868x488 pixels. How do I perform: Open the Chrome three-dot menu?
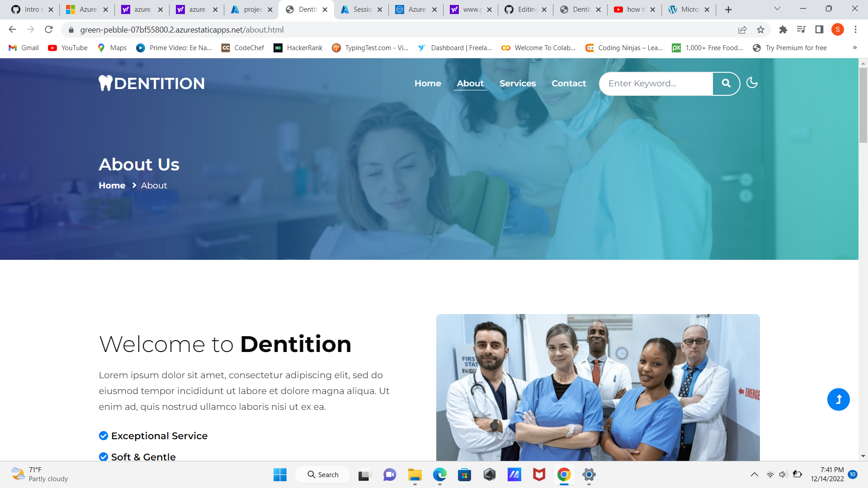pyautogui.click(x=855, y=30)
